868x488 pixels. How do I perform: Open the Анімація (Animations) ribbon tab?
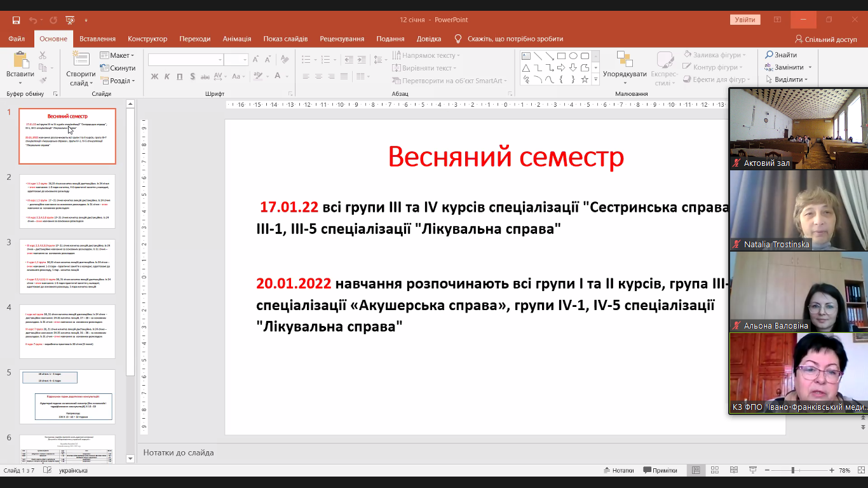pos(236,39)
